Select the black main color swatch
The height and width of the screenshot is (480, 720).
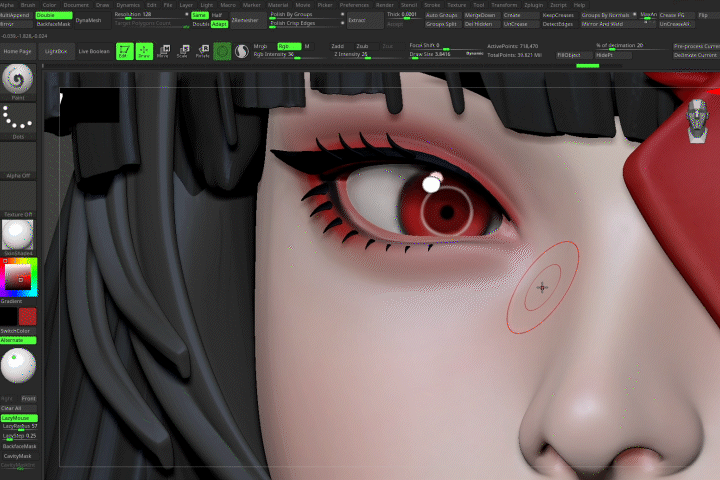coord(9,316)
